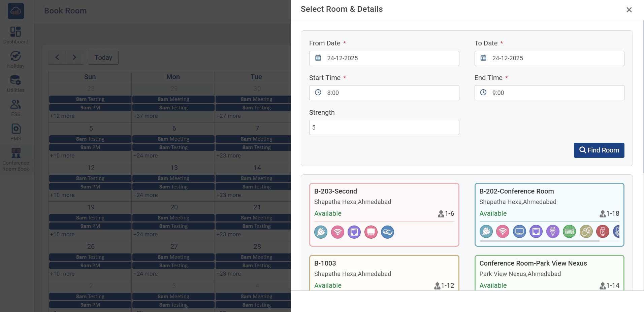This screenshot has height=312, width=644.
Task: Click the mouse amenity icon in B-202-Conference Room
Action: [586, 232]
